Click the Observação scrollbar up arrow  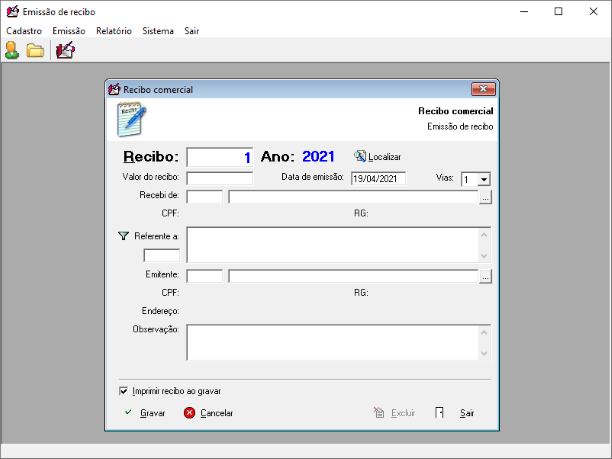tap(484, 333)
